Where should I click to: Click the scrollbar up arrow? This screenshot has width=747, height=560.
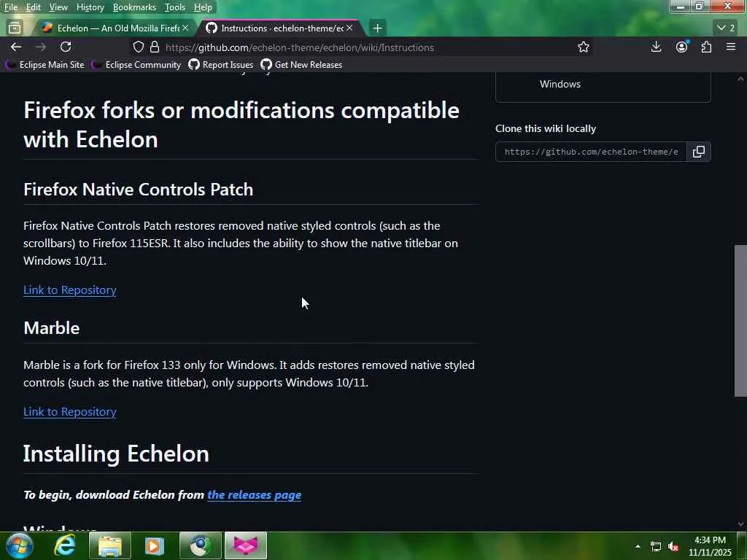click(740, 79)
